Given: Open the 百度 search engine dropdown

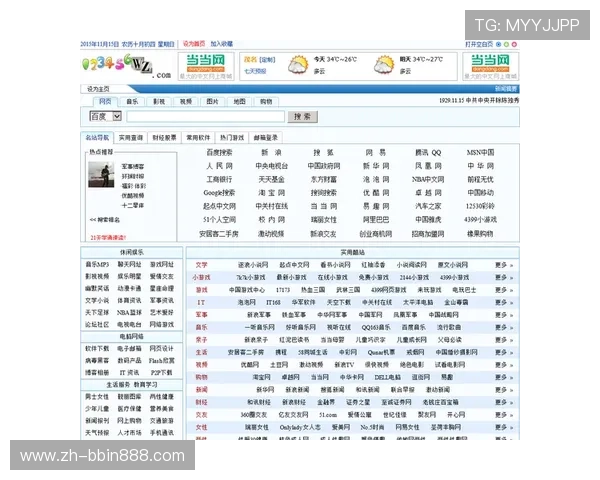Looking at the screenshot, I should [x=105, y=116].
